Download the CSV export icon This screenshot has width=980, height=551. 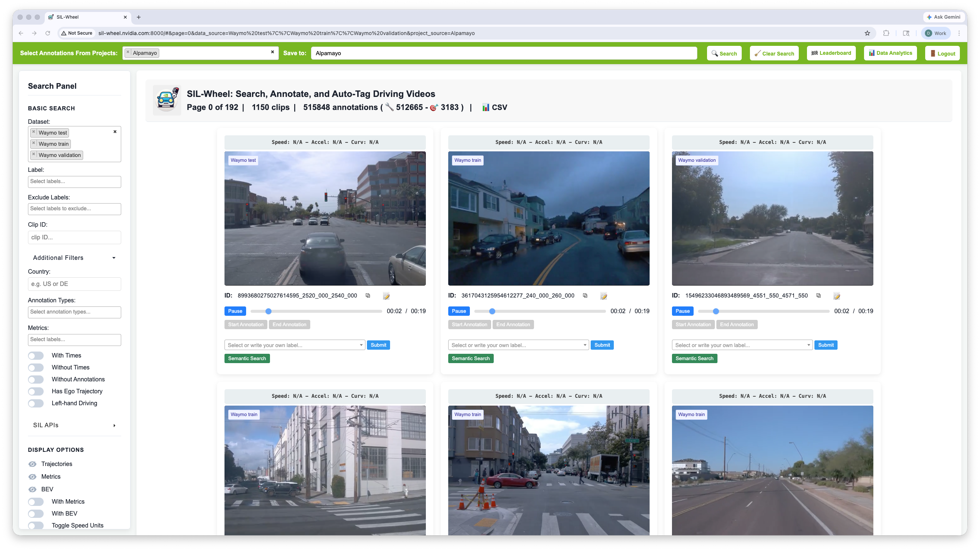[486, 107]
